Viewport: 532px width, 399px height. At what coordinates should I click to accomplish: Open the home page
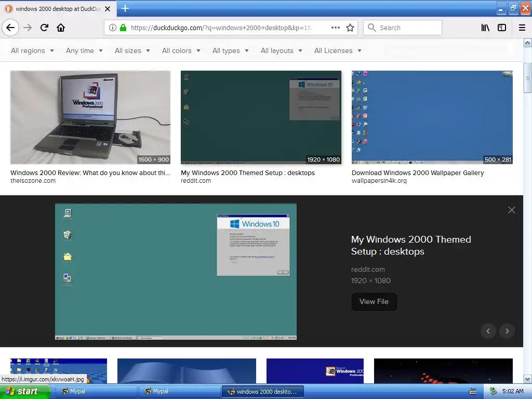click(x=61, y=28)
